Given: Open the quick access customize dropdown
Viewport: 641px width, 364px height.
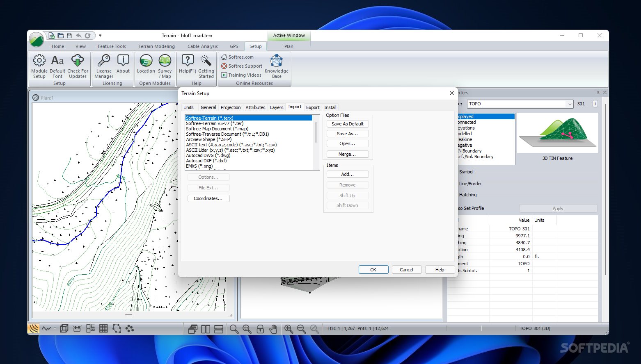Looking at the screenshot, I should pyautogui.click(x=100, y=36).
